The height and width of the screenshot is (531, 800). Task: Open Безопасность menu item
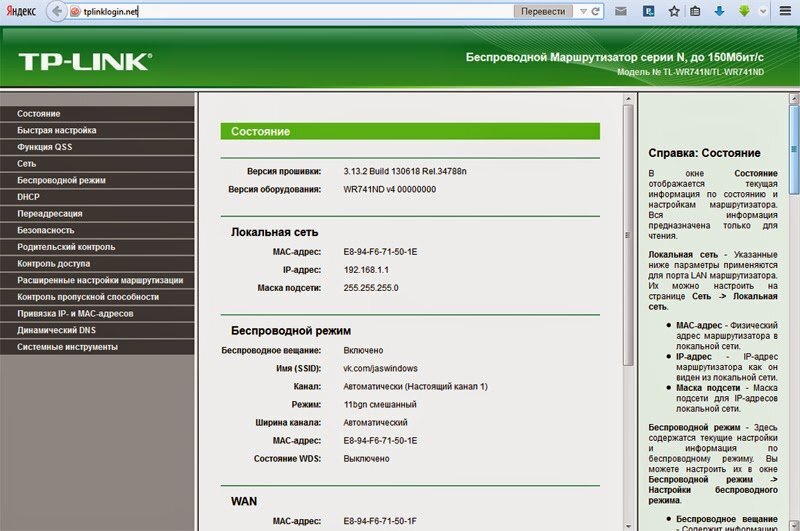coord(97,231)
